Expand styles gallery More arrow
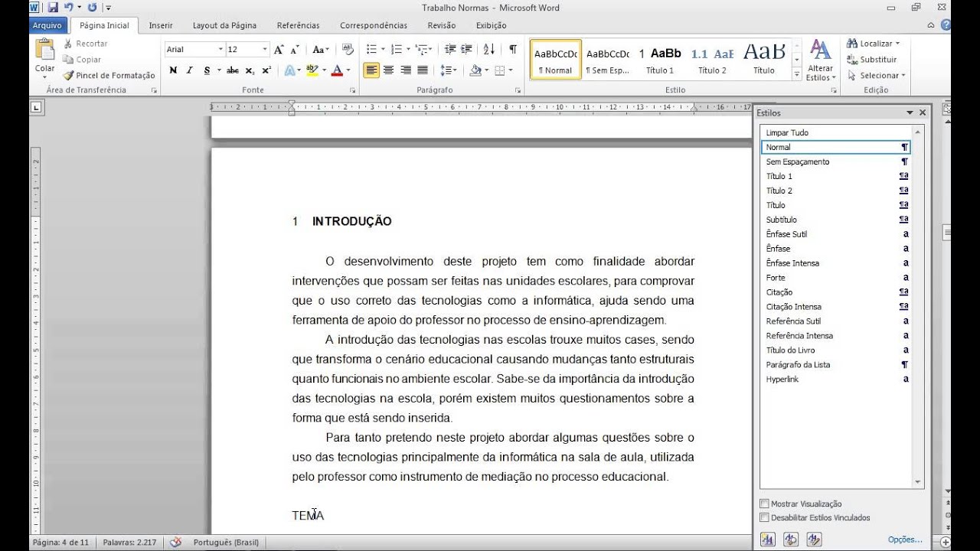Screen dimensions: 980x551 pyautogui.click(x=796, y=73)
